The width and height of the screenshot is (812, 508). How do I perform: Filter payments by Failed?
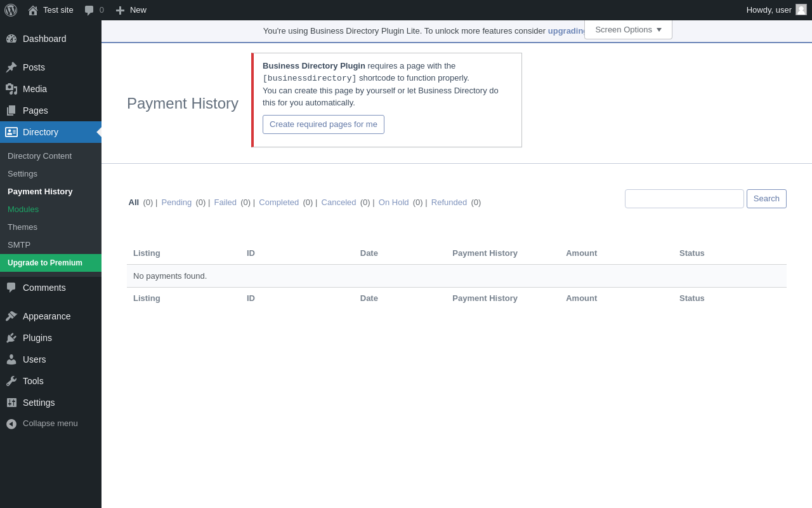coord(225,202)
